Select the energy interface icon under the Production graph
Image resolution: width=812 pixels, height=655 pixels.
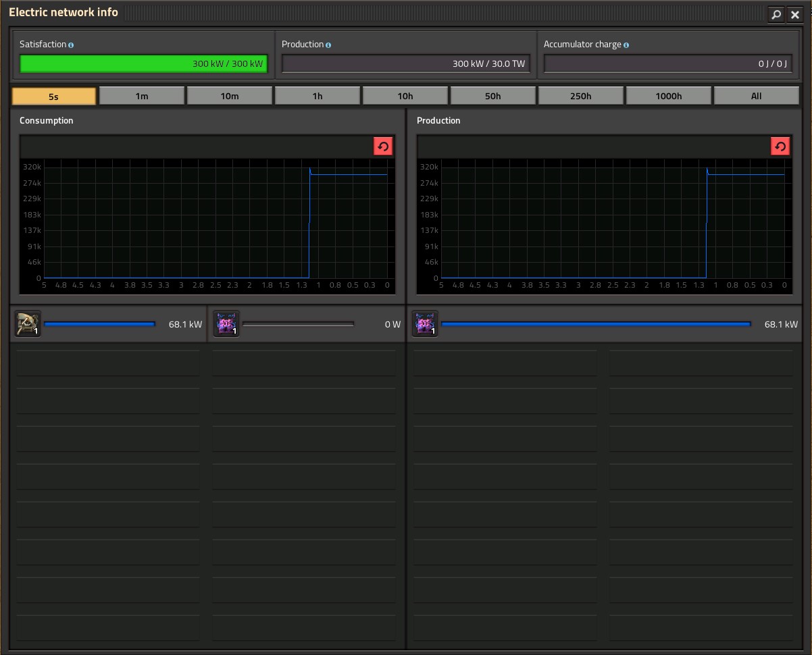point(425,324)
